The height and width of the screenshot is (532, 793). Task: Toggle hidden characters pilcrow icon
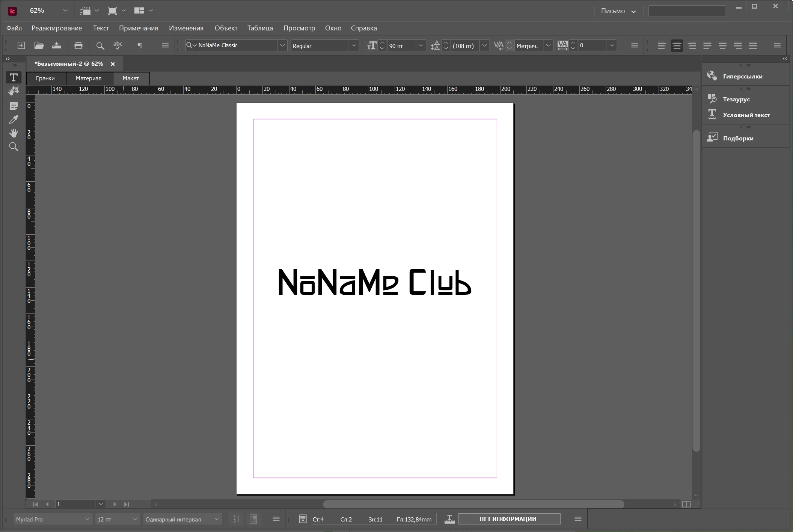[140, 45]
